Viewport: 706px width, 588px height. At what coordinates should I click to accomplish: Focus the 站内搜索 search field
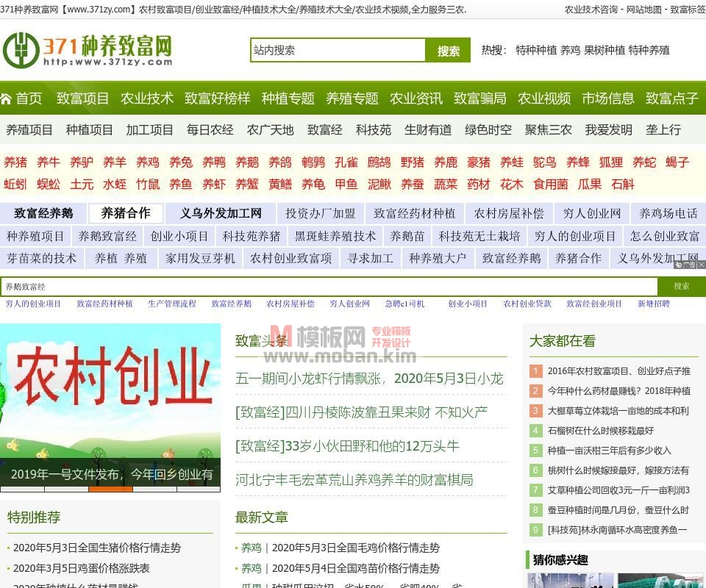pos(338,50)
